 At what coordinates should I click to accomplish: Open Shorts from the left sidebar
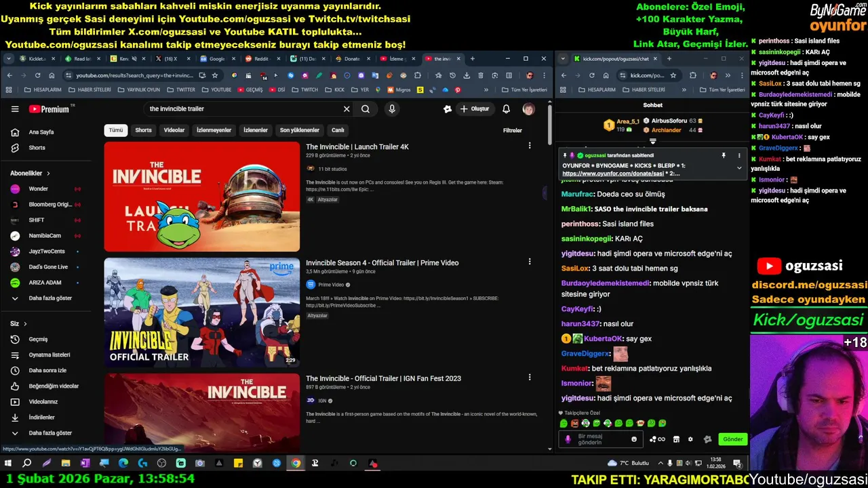(x=37, y=148)
